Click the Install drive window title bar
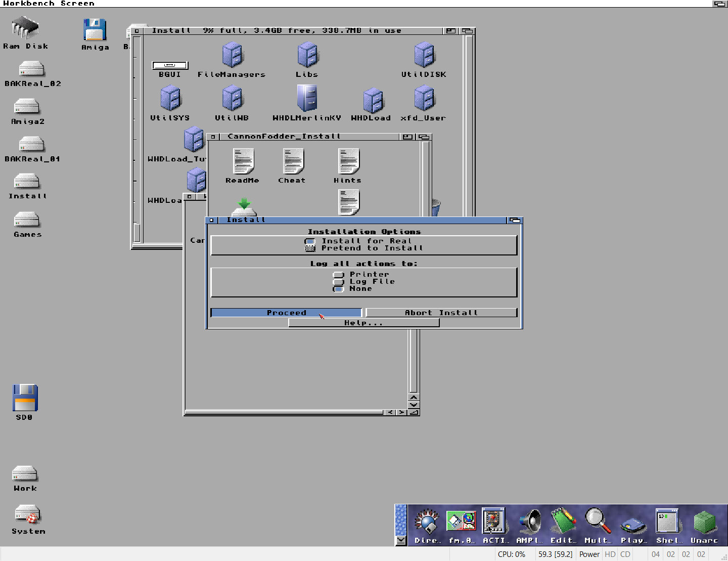728x561 pixels. click(293, 31)
